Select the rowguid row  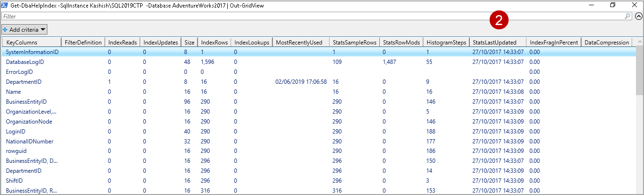point(17,151)
